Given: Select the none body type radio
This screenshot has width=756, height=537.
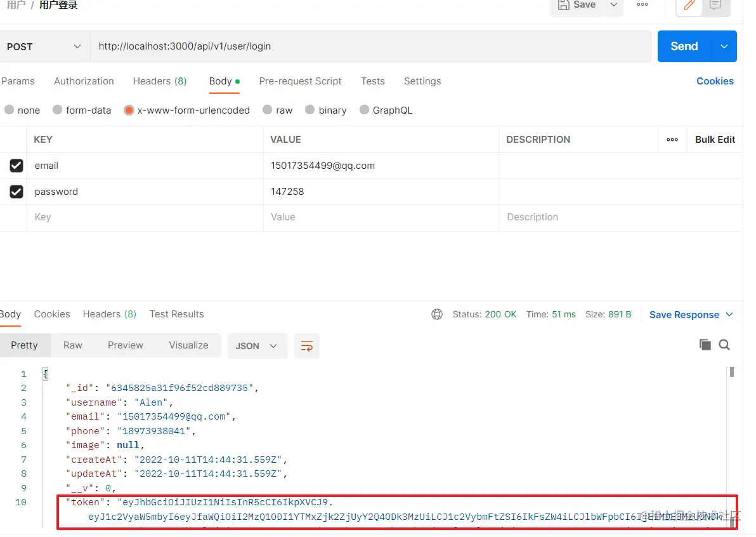Looking at the screenshot, I should (9, 110).
